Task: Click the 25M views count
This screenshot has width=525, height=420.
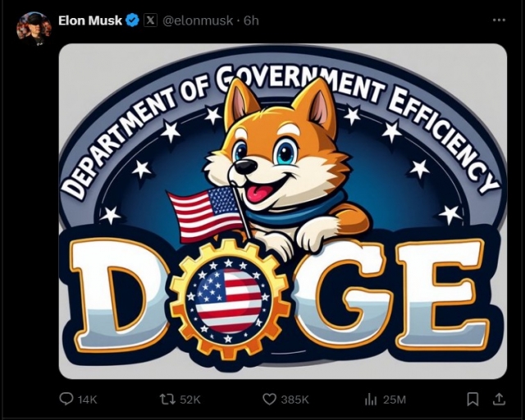Action: click(x=395, y=399)
